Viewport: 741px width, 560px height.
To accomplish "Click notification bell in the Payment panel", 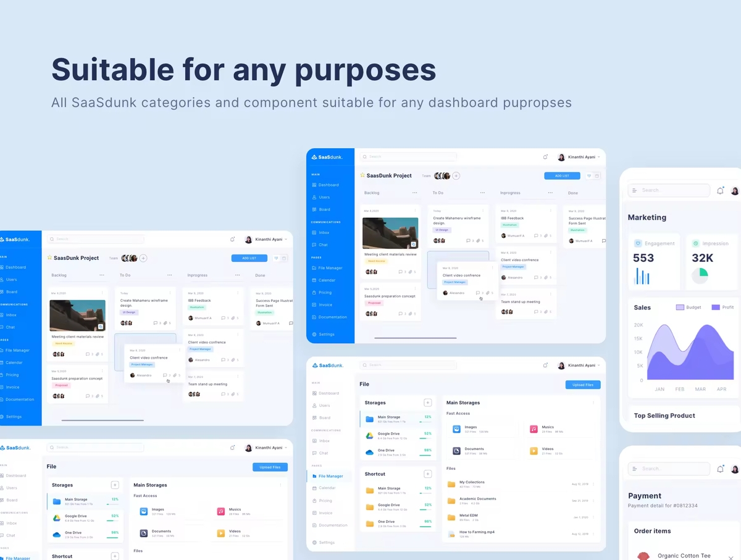I will pyautogui.click(x=720, y=469).
